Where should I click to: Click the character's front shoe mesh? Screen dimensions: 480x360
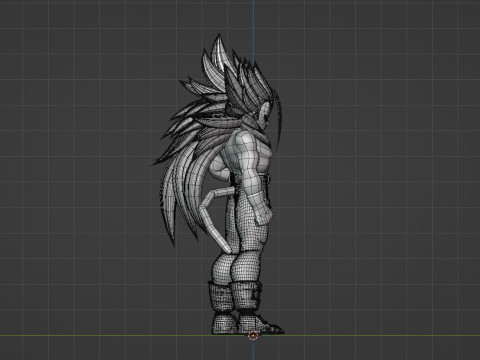coord(260,324)
